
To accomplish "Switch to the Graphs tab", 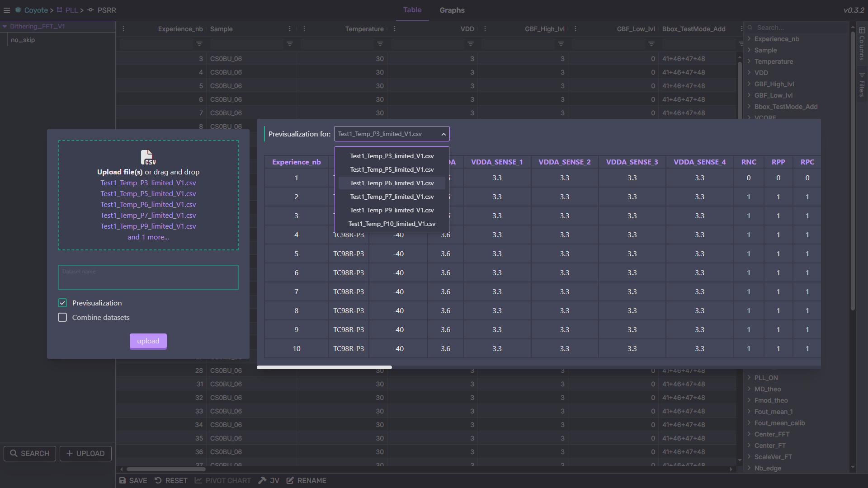I will (452, 10).
